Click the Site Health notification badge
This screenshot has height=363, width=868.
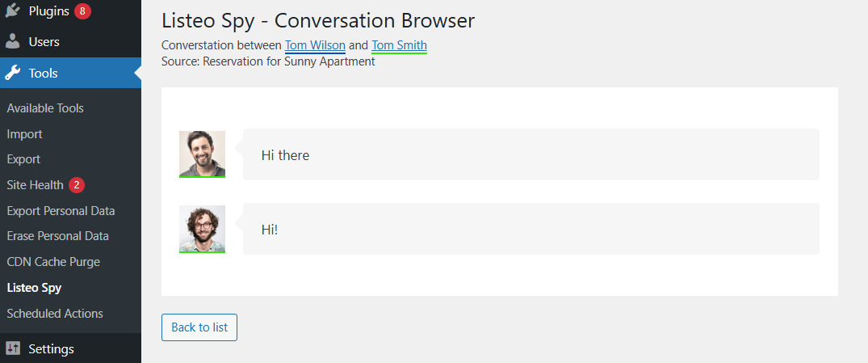pos(77,185)
